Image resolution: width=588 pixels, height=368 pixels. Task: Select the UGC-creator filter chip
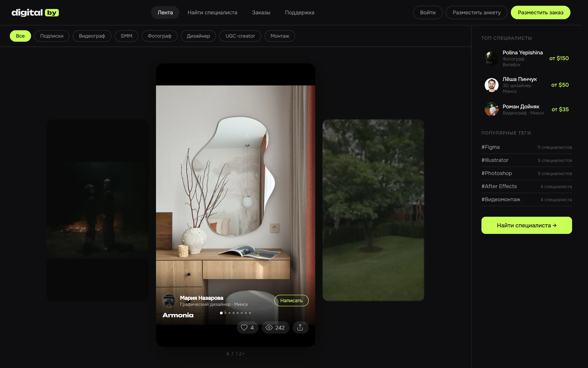coord(240,36)
